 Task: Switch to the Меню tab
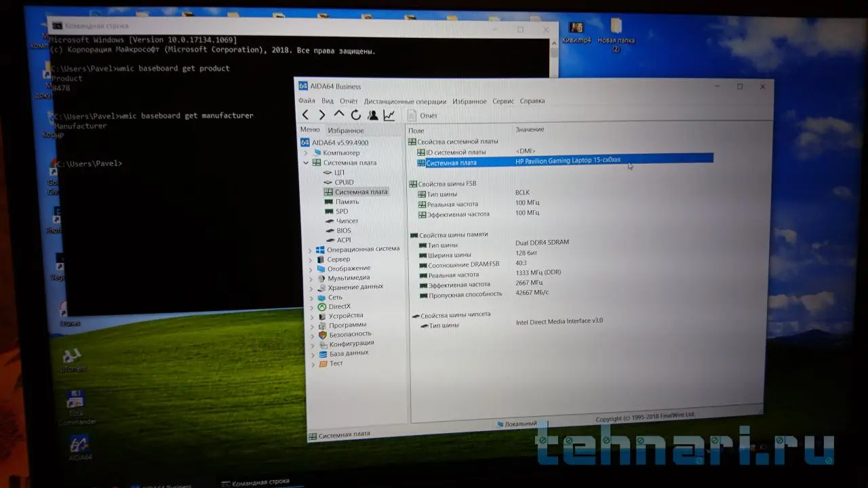(310, 129)
